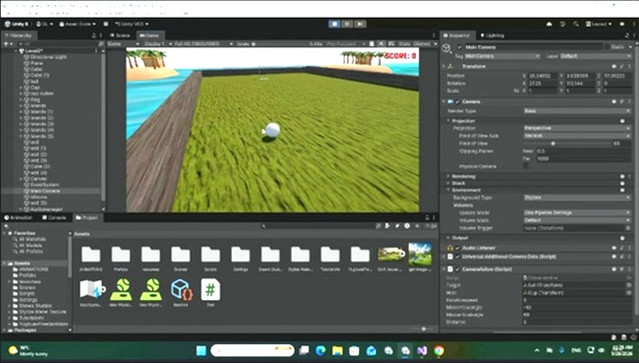Open the Background Type Skybox dropdown
The image size is (639, 363).
coord(577,197)
